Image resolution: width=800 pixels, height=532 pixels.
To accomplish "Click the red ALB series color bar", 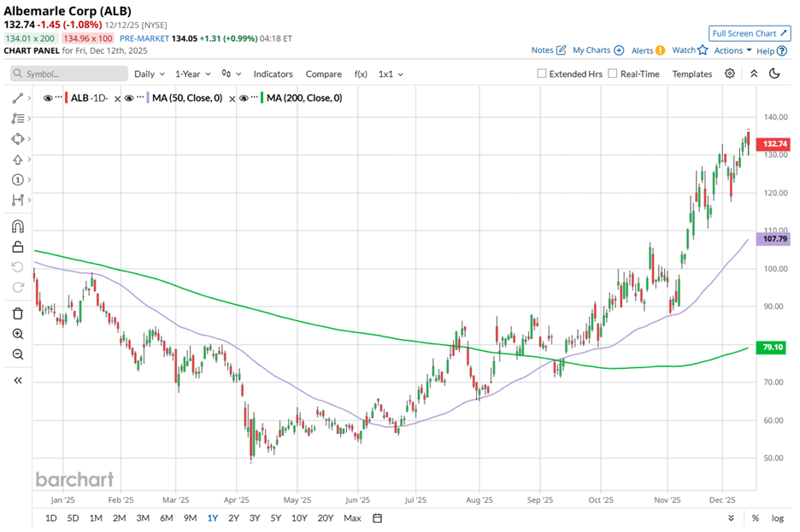I will pyautogui.click(x=67, y=98).
